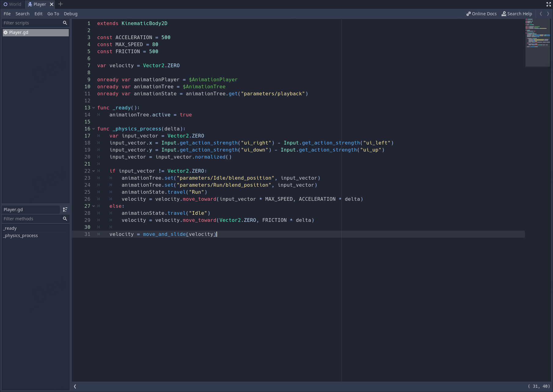The height and width of the screenshot is (392, 553).
Task: Open the Edit menu
Action: (x=39, y=14)
